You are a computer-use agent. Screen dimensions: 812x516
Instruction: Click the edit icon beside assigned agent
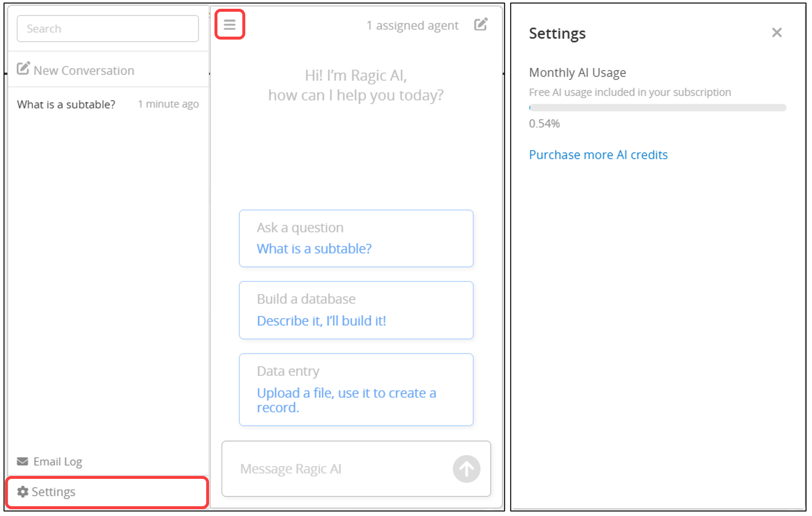[481, 24]
